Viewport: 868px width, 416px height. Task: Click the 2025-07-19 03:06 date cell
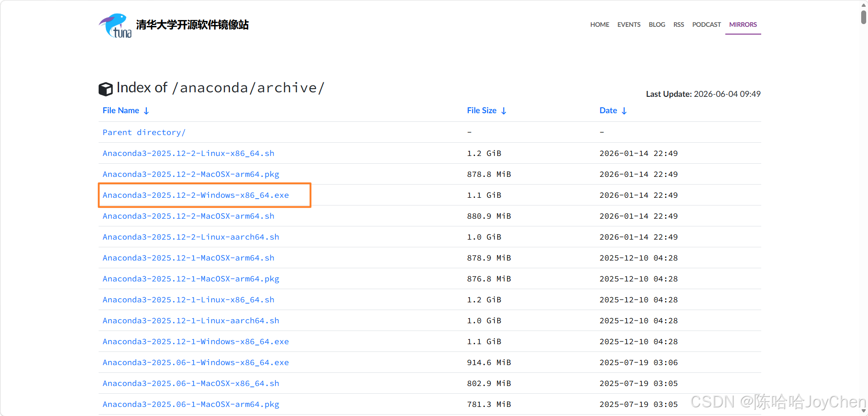(639, 362)
